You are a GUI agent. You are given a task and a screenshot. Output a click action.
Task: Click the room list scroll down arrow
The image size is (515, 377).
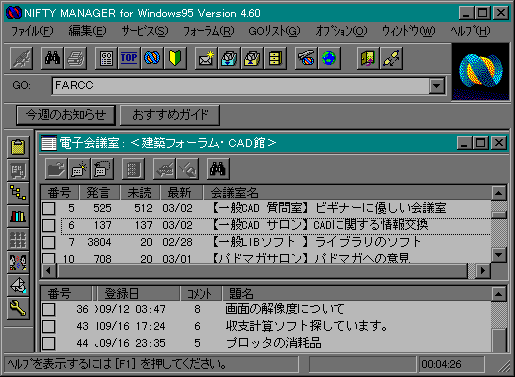(x=499, y=255)
